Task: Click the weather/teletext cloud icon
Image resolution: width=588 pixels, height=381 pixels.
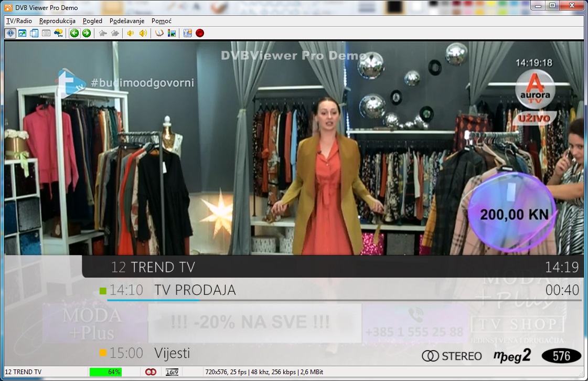Action: coord(58,33)
